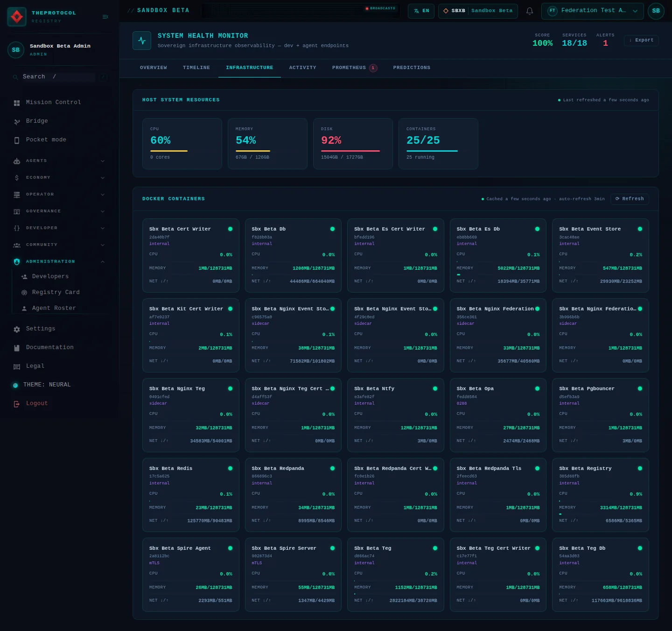Viewport: 672px width, 631px height.
Task: Click the System Health Monitor pulse icon
Action: (x=142, y=41)
